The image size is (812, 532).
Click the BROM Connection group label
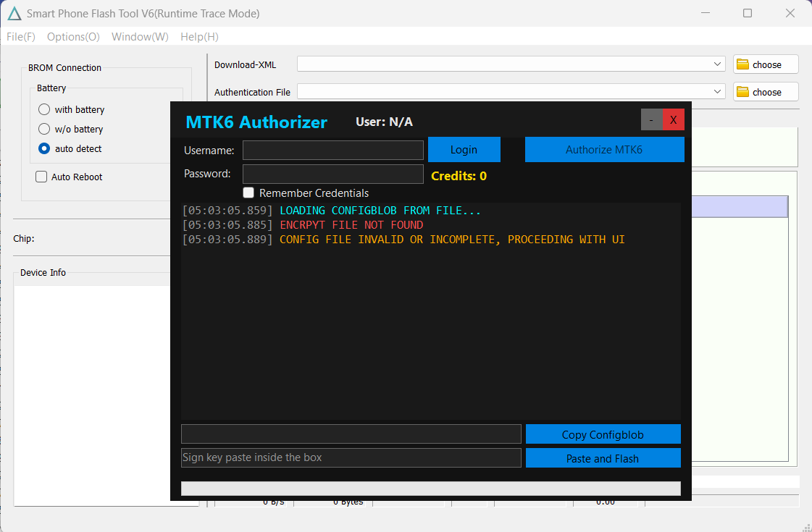click(x=64, y=68)
